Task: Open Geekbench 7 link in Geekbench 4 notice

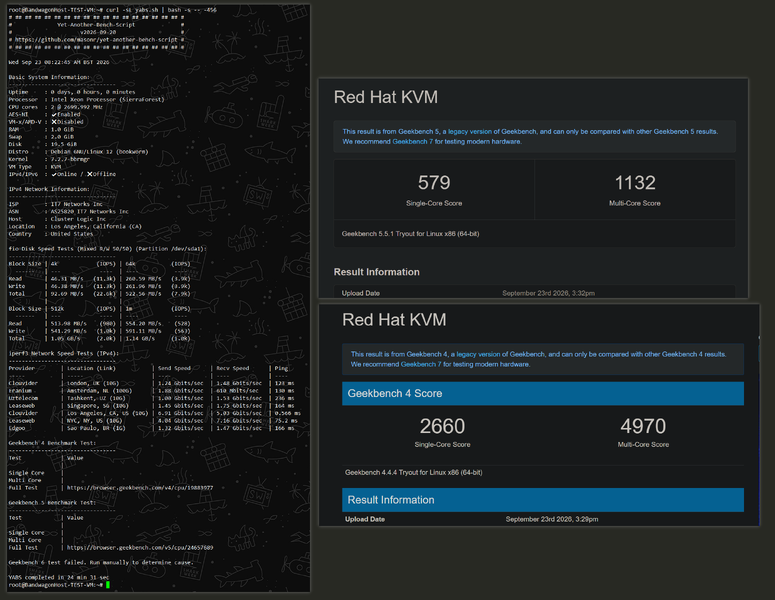Action: pyautogui.click(x=421, y=364)
